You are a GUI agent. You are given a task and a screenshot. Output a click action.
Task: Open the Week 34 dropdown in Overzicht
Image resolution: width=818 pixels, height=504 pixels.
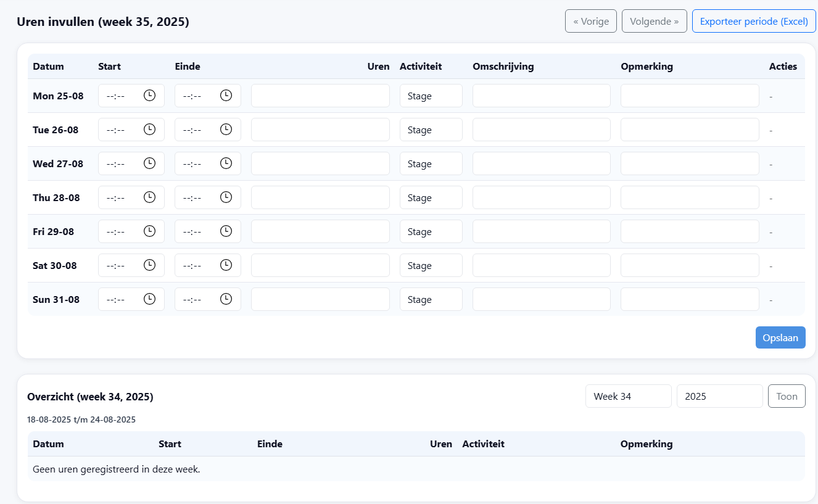click(628, 397)
